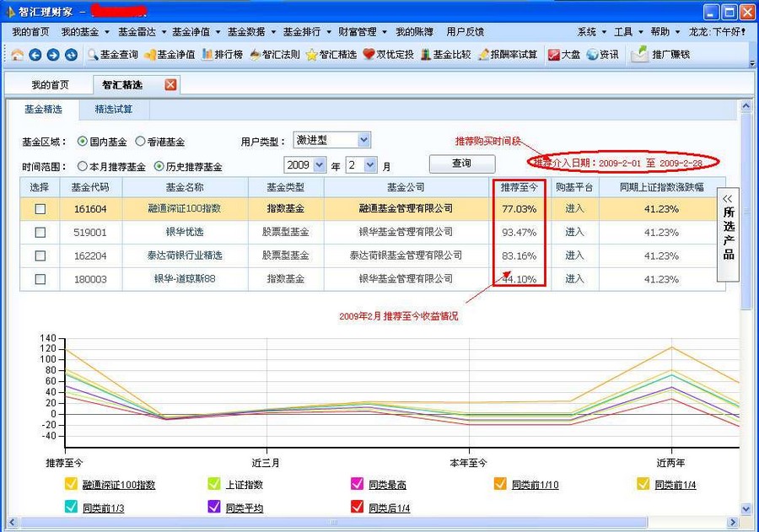Open 基金净值 menu in menu bar

196,32
